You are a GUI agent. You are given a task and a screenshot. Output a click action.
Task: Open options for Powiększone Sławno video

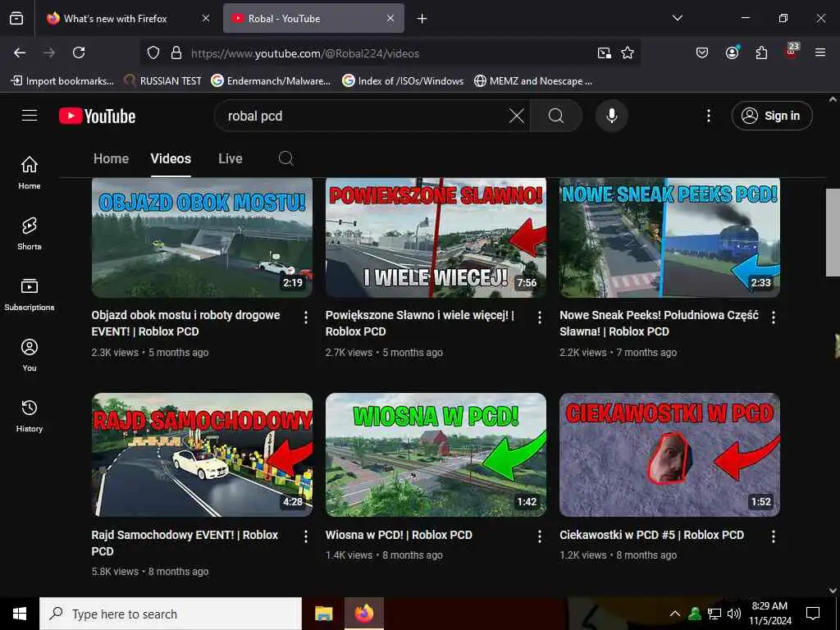(x=540, y=317)
